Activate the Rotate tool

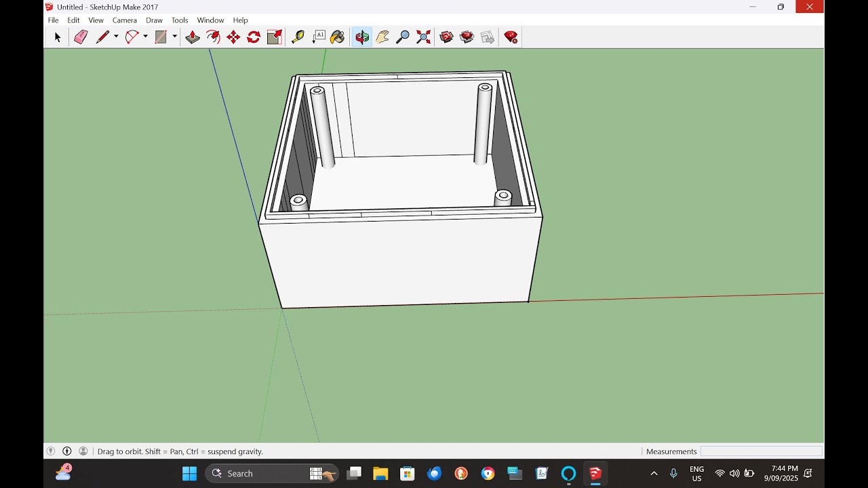(254, 37)
